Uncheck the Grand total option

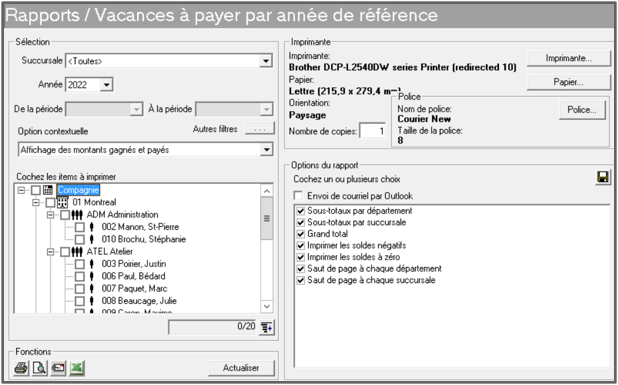tap(301, 234)
